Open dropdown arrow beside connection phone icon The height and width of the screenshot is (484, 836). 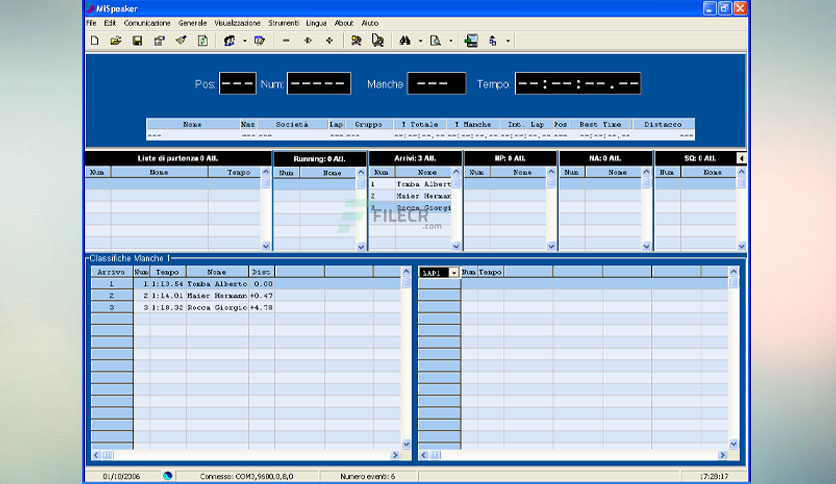pyautogui.click(x=245, y=41)
